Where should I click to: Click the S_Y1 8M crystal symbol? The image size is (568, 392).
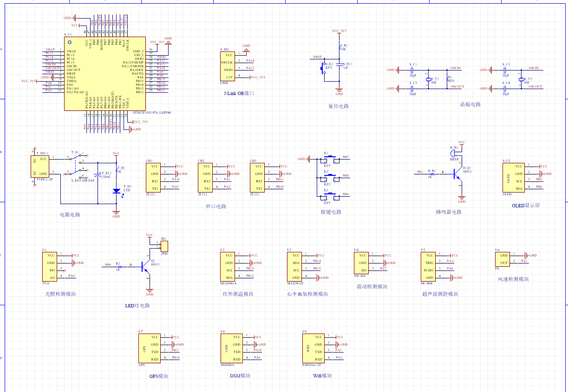(429, 79)
